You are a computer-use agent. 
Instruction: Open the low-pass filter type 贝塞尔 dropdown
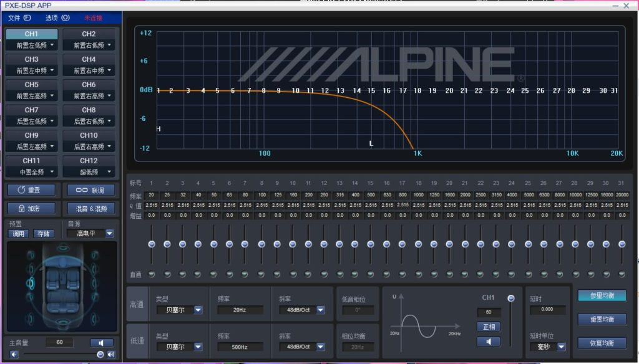click(198, 346)
